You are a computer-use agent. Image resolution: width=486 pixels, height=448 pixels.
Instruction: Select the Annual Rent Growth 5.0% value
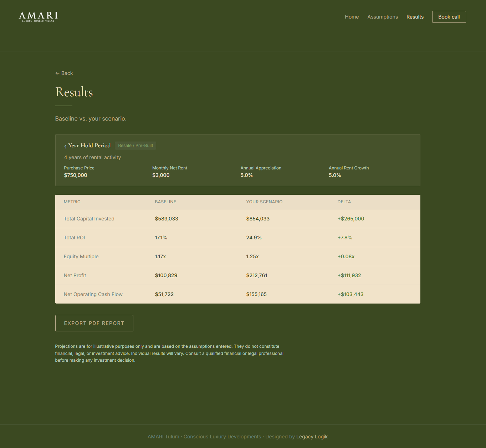[x=335, y=175]
